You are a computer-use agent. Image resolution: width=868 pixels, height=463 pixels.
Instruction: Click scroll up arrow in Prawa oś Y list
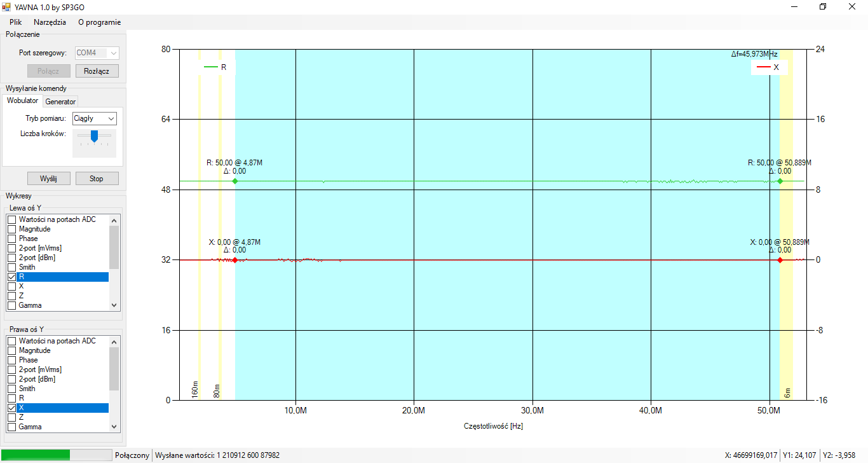point(114,342)
